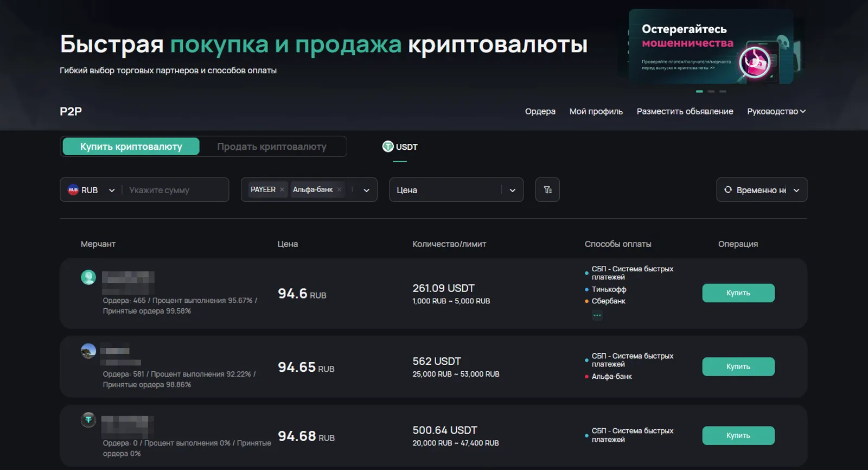This screenshot has width=868, height=470.
Task: Expand the RUB currency dropdown
Action: [112, 190]
